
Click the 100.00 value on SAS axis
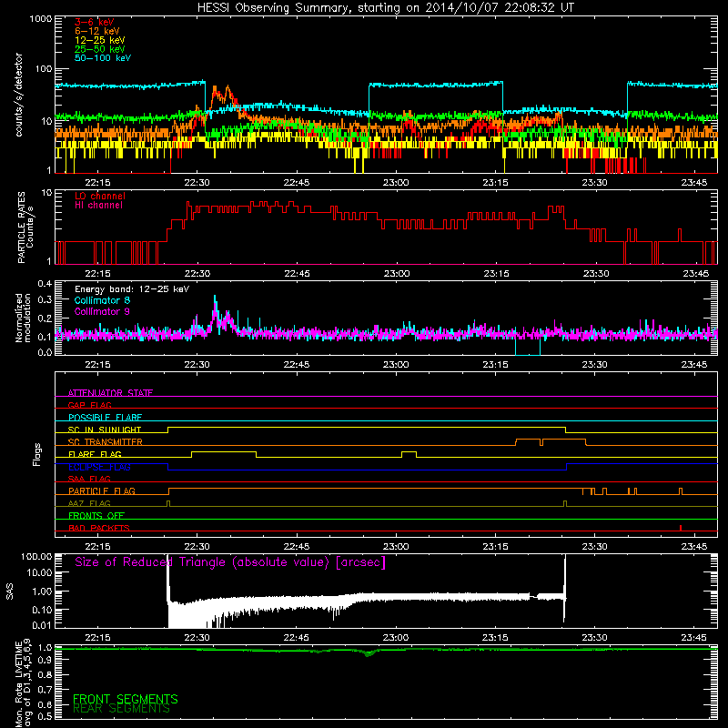pos(36,556)
